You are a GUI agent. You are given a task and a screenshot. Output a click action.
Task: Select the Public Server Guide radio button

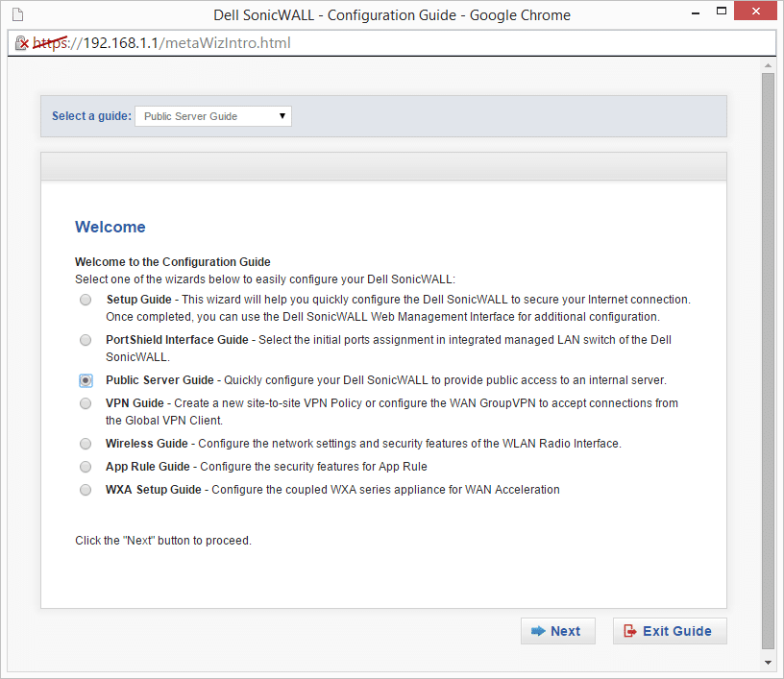(86, 380)
